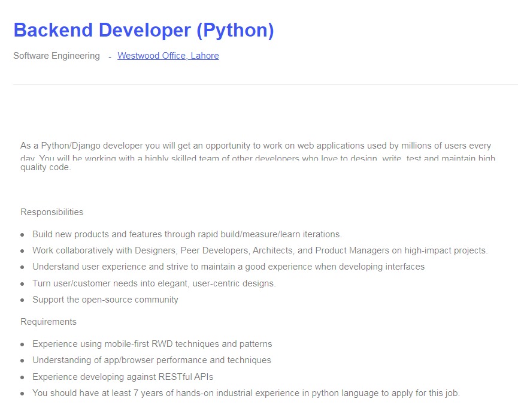This screenshot has height=420, width=518.
Task: Select the Requirements section heading
Action: tap(49, 322)
